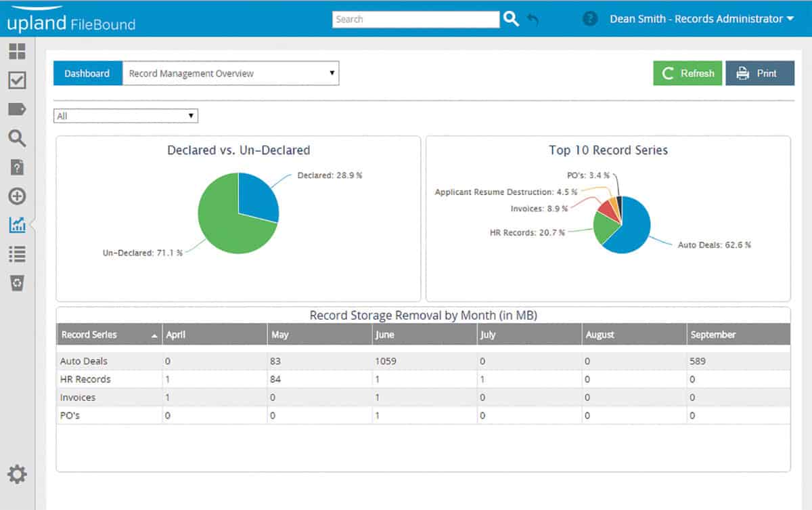Select the Auto Deals table row name

point(84,361)
